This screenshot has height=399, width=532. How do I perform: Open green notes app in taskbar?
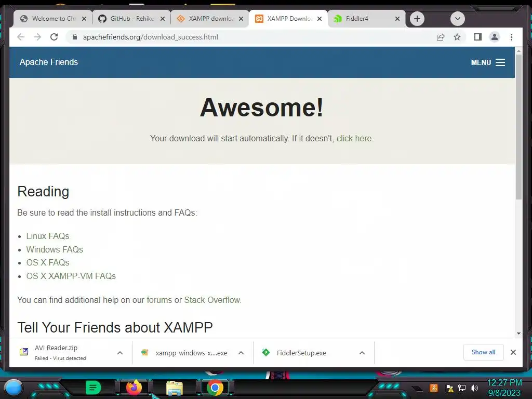94,388
